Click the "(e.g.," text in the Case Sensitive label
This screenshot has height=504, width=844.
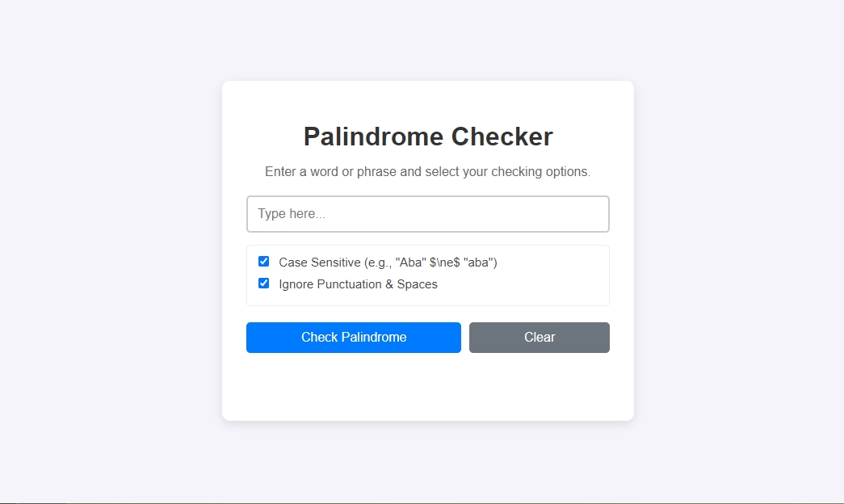[x=378, y=262]
